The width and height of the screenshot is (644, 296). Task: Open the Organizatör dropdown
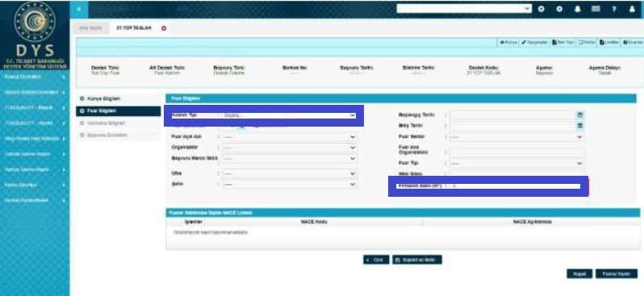tap(289, 148)
